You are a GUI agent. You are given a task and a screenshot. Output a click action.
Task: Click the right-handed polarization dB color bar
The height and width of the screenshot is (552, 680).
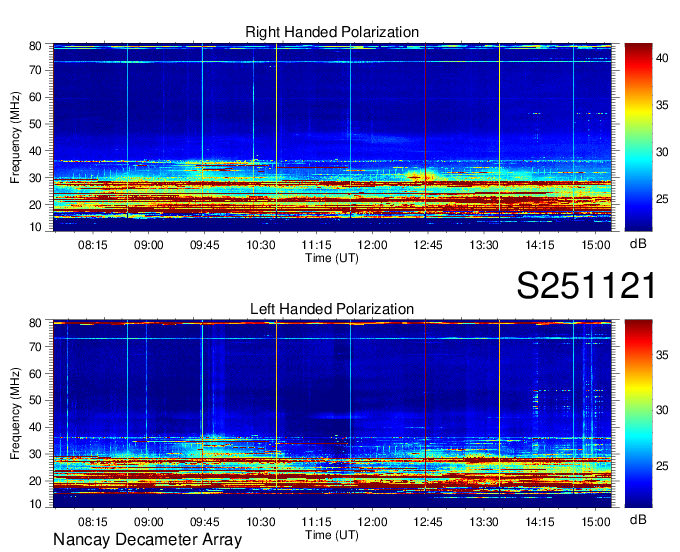click(639, 137)
